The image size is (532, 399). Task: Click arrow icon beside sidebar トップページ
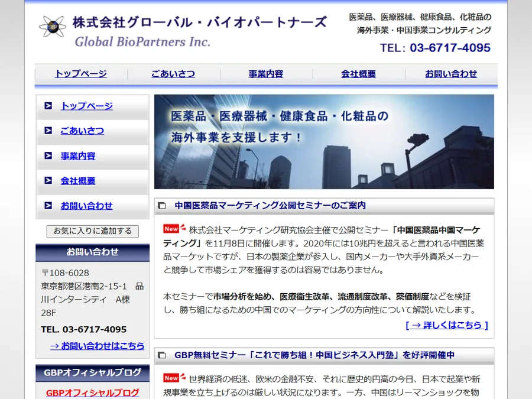[48, 106]
